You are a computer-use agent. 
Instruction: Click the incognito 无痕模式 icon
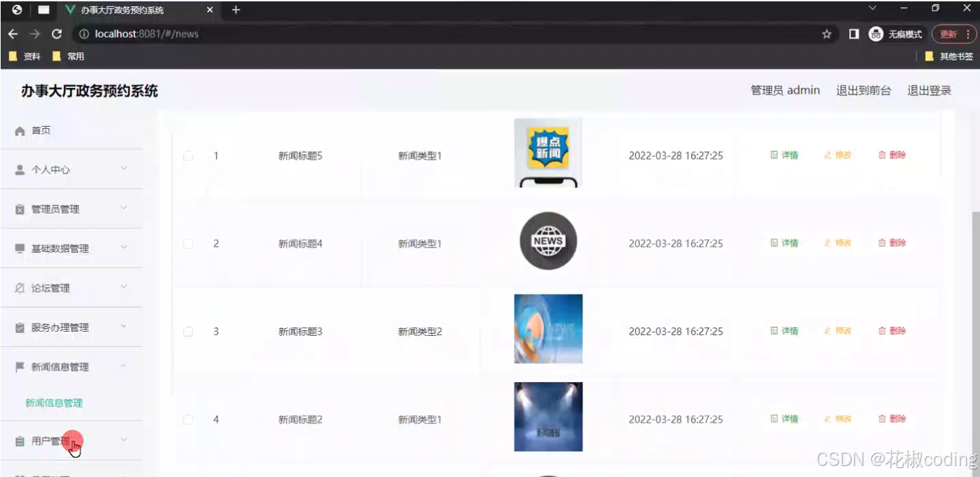pos(875,34)
